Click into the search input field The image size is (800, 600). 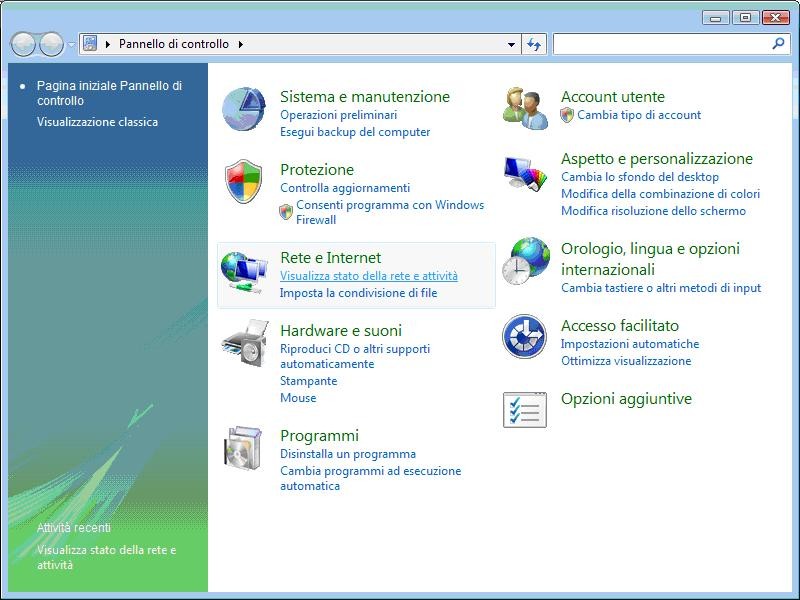click(x=662, y=44)
